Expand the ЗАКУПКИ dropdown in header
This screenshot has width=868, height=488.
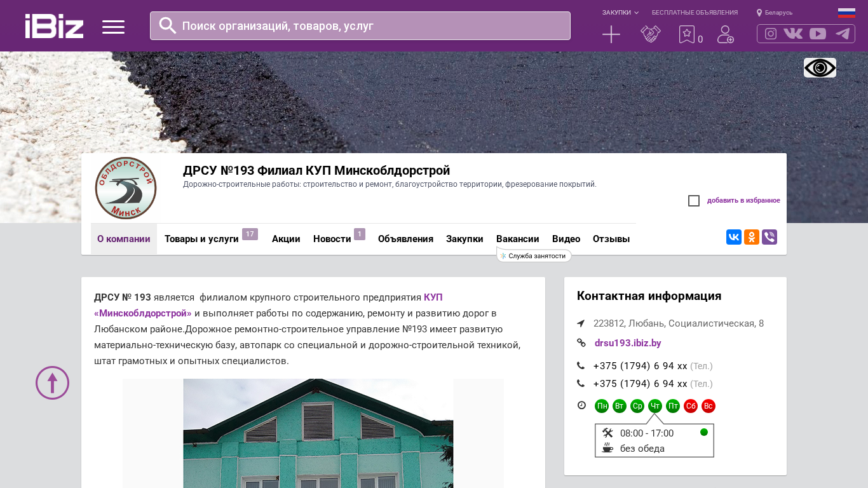pos(620,13)
